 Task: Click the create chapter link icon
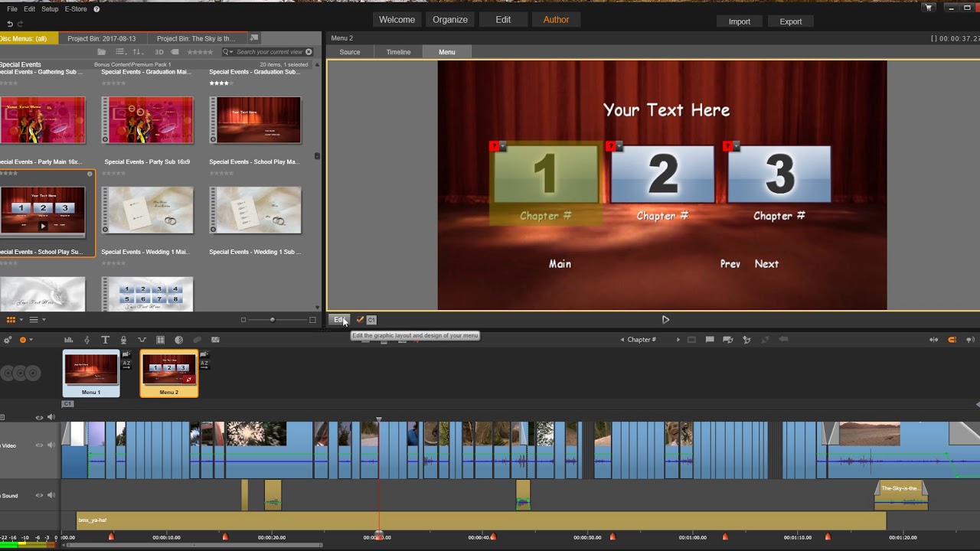(727, 340)
